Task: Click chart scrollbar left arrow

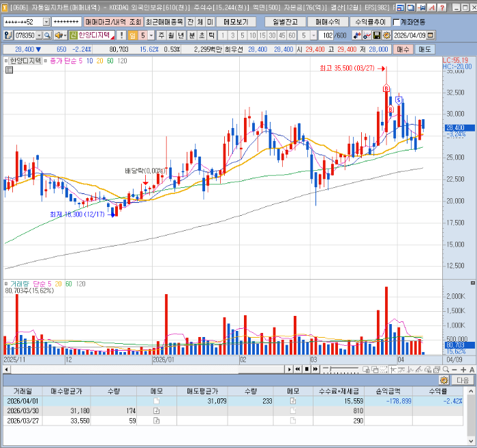Action: pyautogui.click(x=6, y=370)
